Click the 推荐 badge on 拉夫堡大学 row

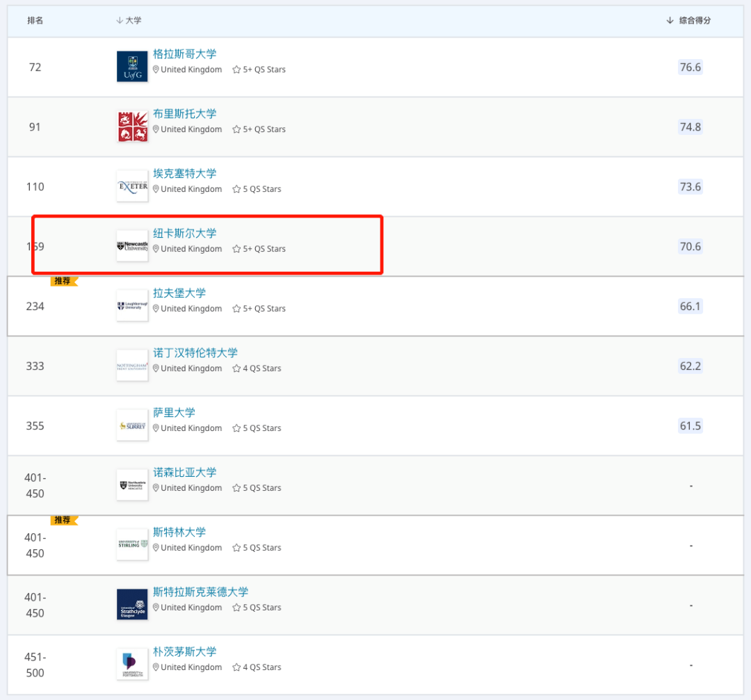64,281
